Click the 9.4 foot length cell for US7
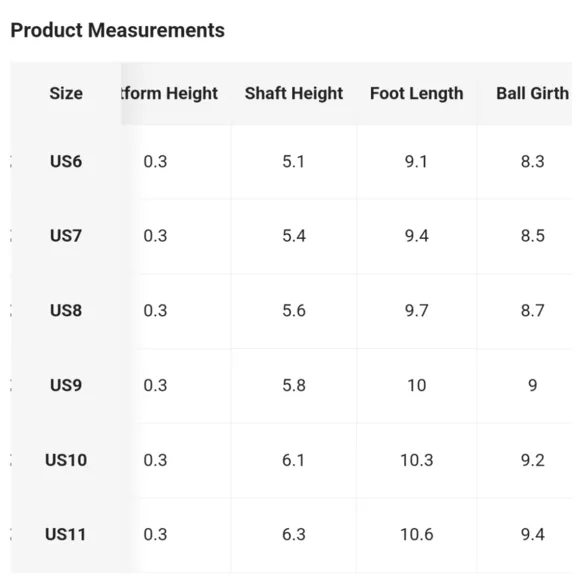The image size is (580, 579). [x=417, y=236]
